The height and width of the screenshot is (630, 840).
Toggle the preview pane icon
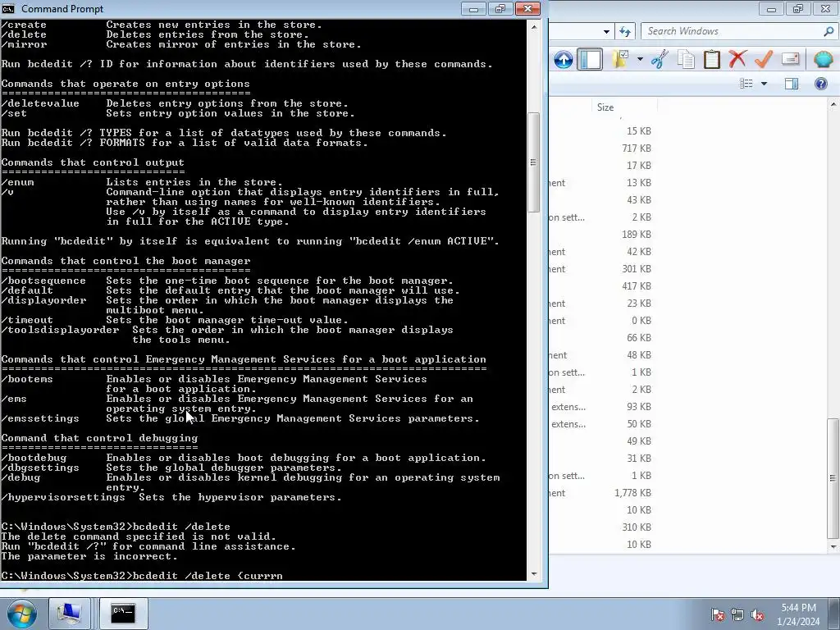click(792, 83)
